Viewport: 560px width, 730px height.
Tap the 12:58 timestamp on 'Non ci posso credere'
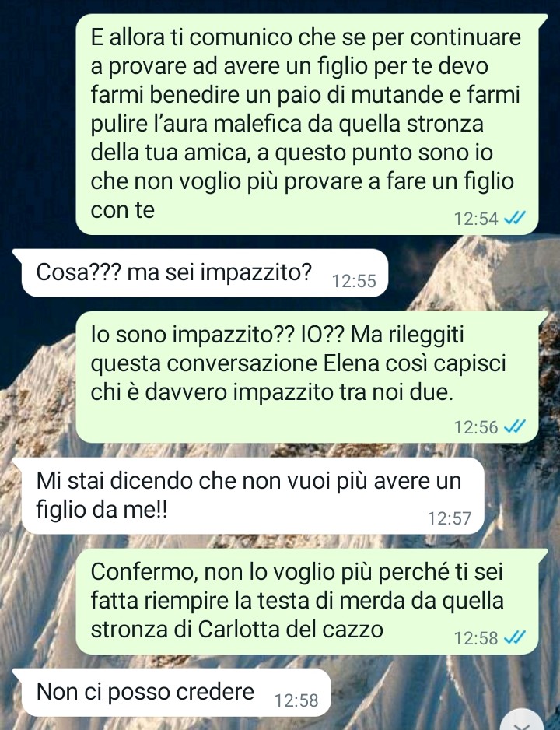tap(296, 700)
